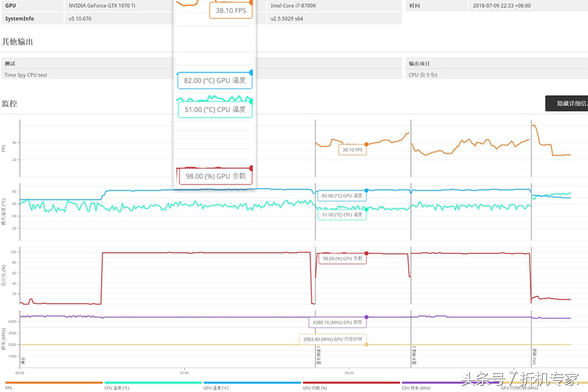Image resolution: width=588 pixels, height=392 pixels.
Task: Click the 98.00 GPU load label in popup
Action: pyautogui.click(x=215, y=176)
